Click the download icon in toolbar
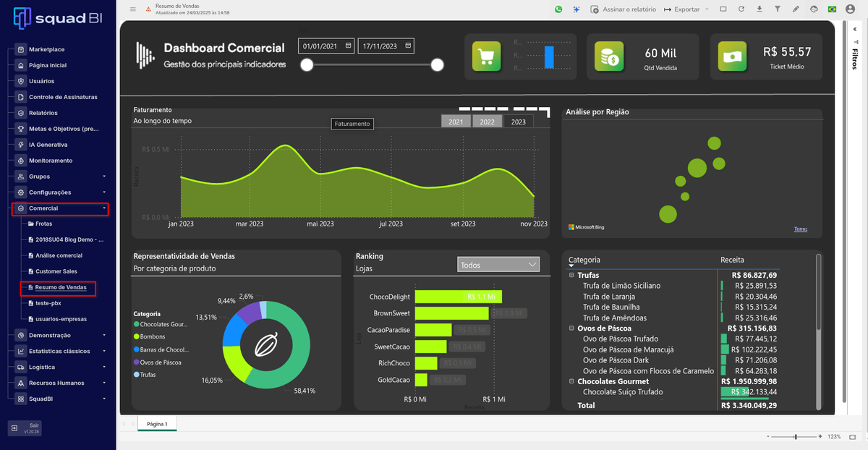Screen dimensions: 868x450 (x=759, y=9)
